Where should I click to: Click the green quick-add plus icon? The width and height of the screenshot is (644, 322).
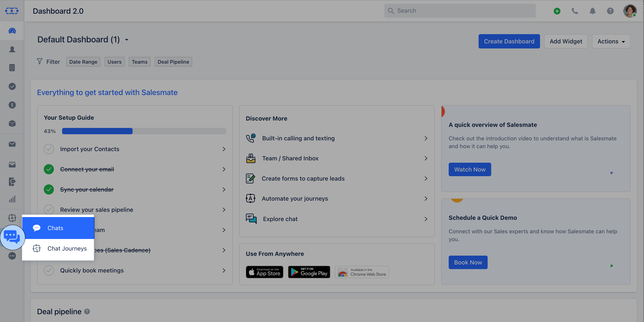pos(557,11)
